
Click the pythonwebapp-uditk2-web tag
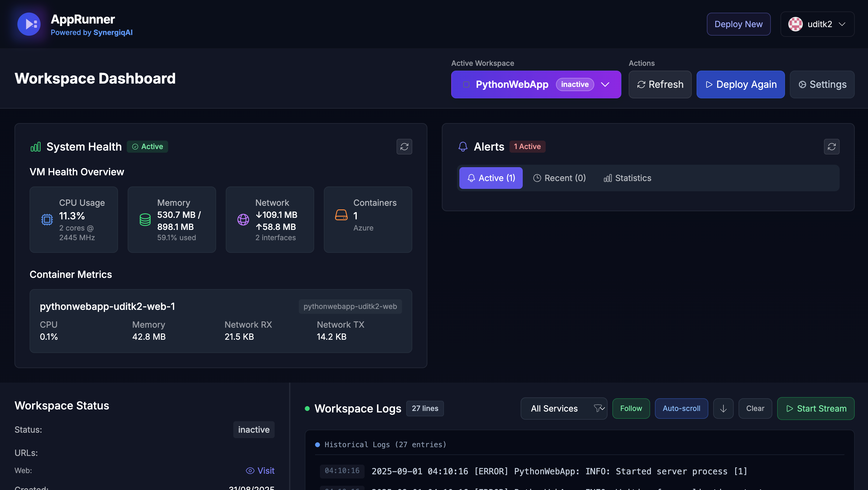pos(350,307)
